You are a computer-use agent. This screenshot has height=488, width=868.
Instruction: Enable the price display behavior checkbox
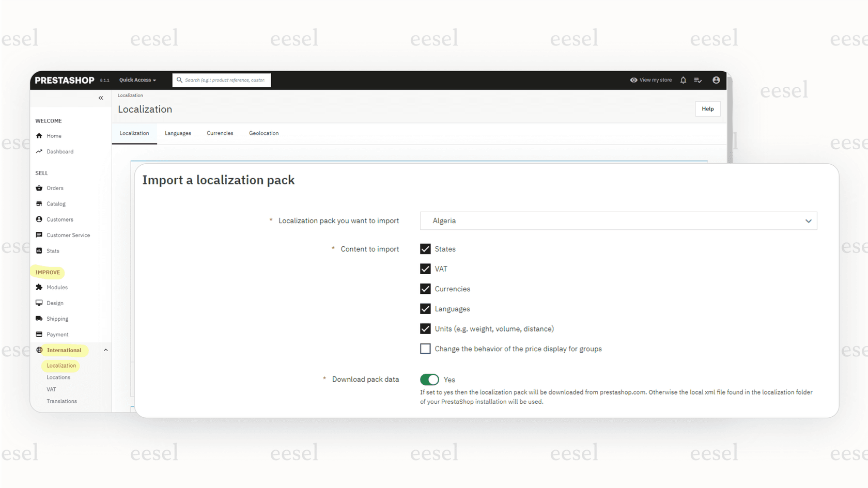click(425, 349)
